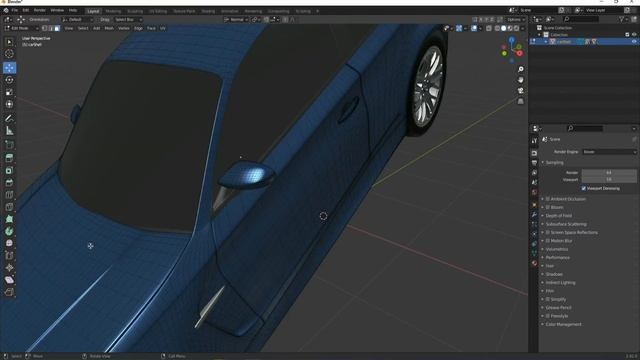This screenshot has height=360, width=640.
Task: Select the Loop Cut tool
Action: [x=9, y=195]
